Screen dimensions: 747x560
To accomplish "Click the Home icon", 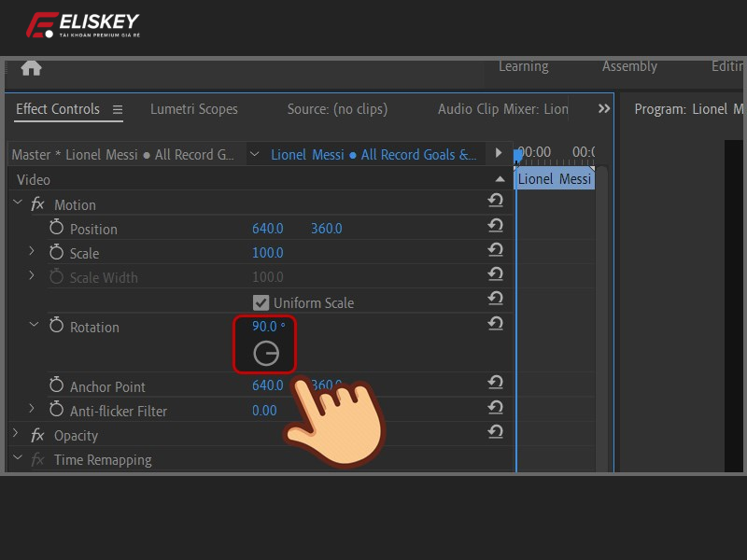I will tap(31, 68).
